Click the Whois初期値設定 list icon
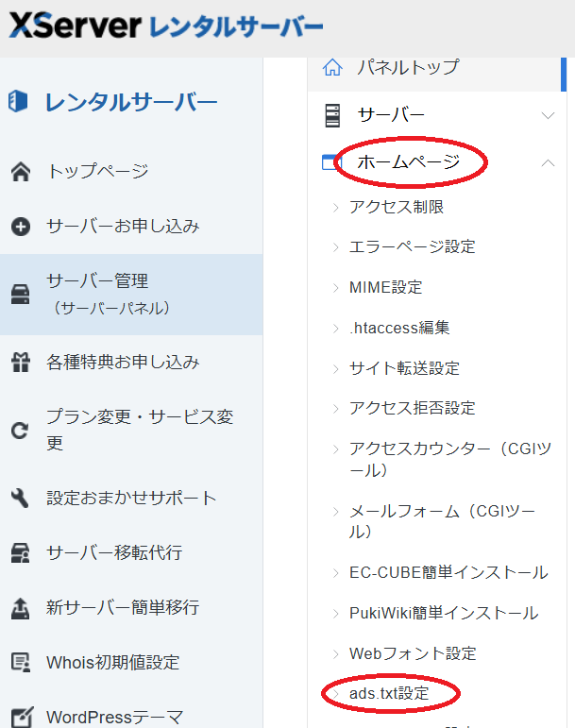Viewport: 575px width, 728px height. [20, 662]
